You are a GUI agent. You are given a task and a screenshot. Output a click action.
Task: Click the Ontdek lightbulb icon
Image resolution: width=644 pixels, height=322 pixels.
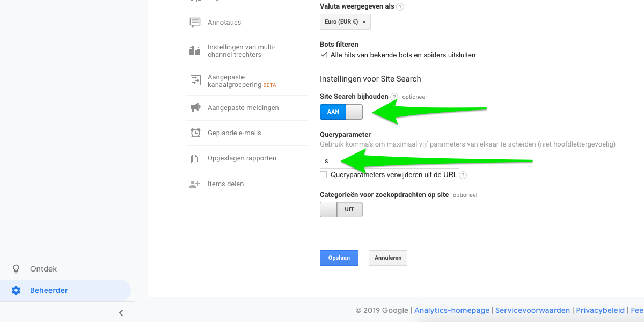coord(16,269)
